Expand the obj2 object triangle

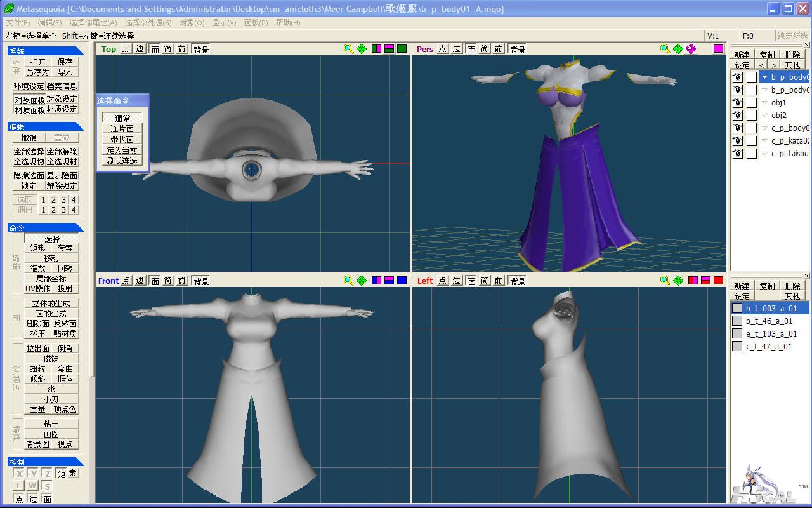[765, 116]
